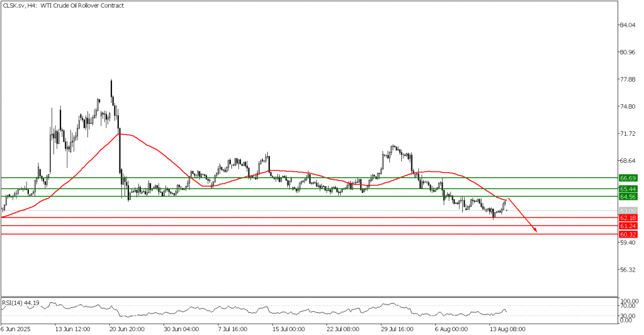644x335 pixels.
Task: Select the 64.56 green price level label
Action: coord(628,197)
